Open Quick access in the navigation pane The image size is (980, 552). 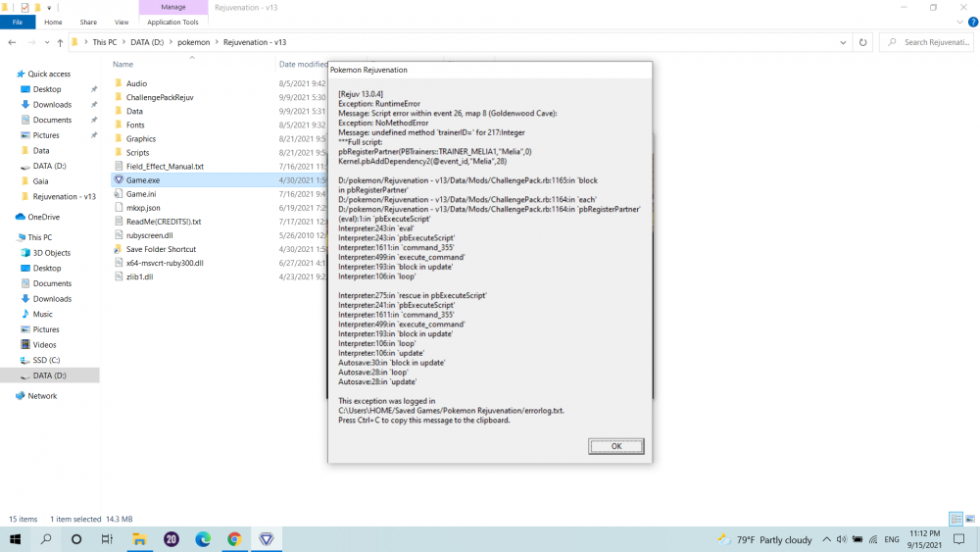[x=49, y=74]
